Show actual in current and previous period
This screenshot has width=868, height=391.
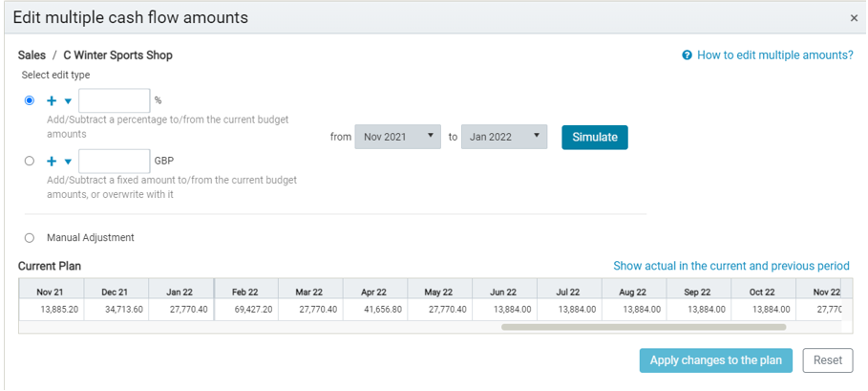[x=731, y=267]
